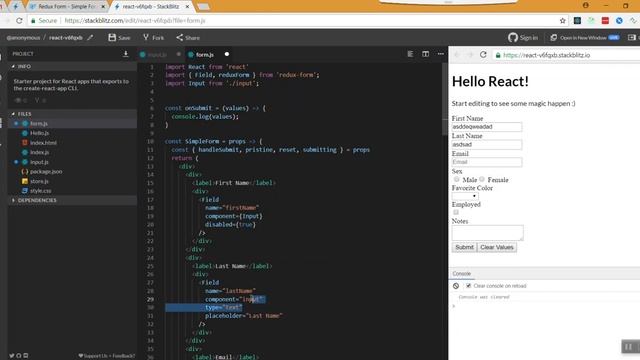Image resolution: width=640 pixels, height=360 pixels.
Task: Click the Submit button
Action: click(x=464, y=247)
